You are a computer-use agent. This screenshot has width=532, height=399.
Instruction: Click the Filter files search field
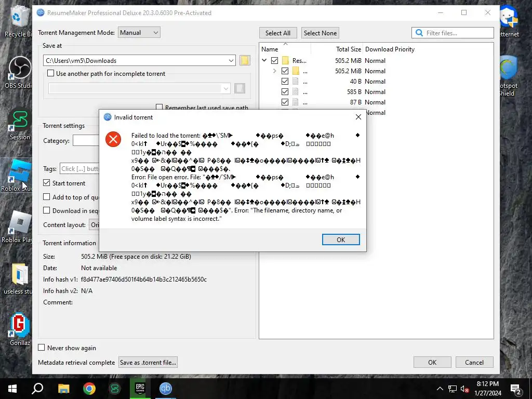pos(453,33)
